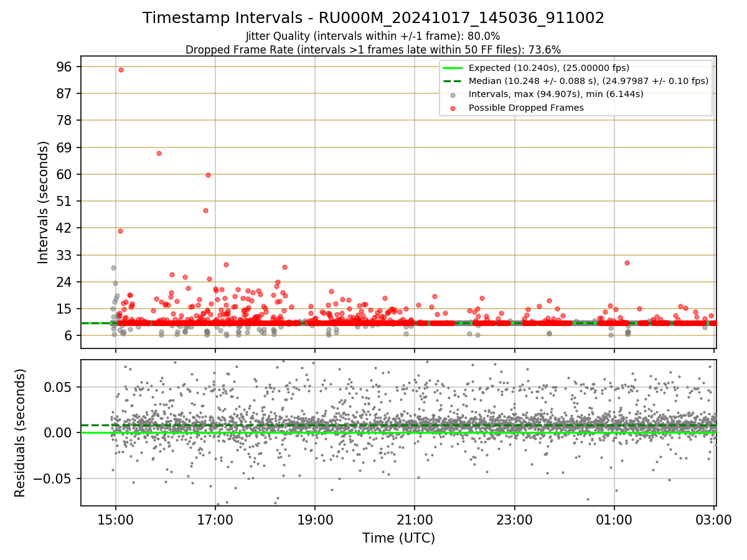
Task: Click the red dropped-frame point near 48 seconds
Action: pyautogui.click(x=205, y=210)
